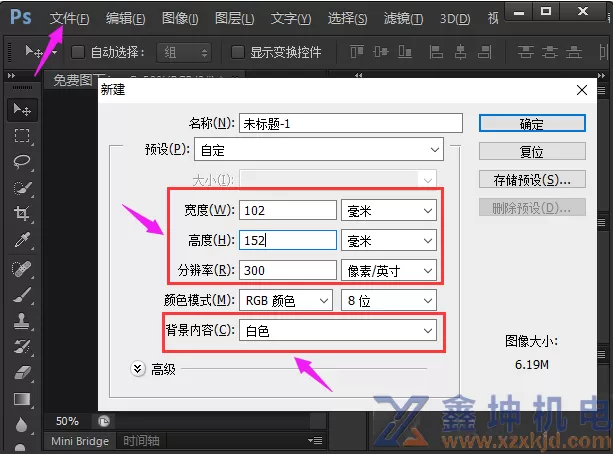Open the bottom panel flyout menu icon

click(x=315, y=441)
